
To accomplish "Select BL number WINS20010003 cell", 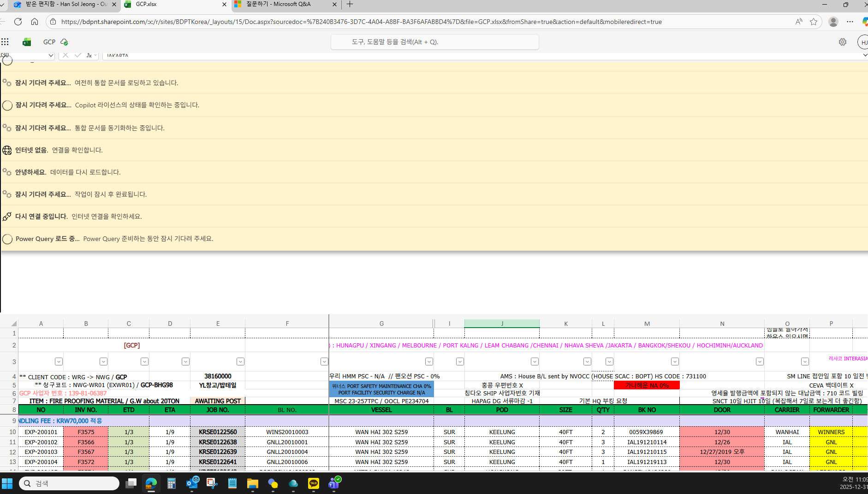I will (x=287, y=432).
